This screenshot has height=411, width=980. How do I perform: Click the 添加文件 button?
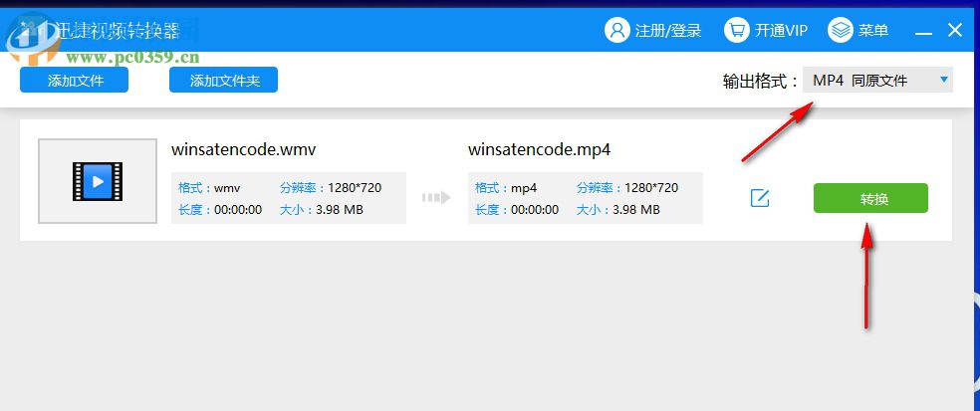pos(74,80)
